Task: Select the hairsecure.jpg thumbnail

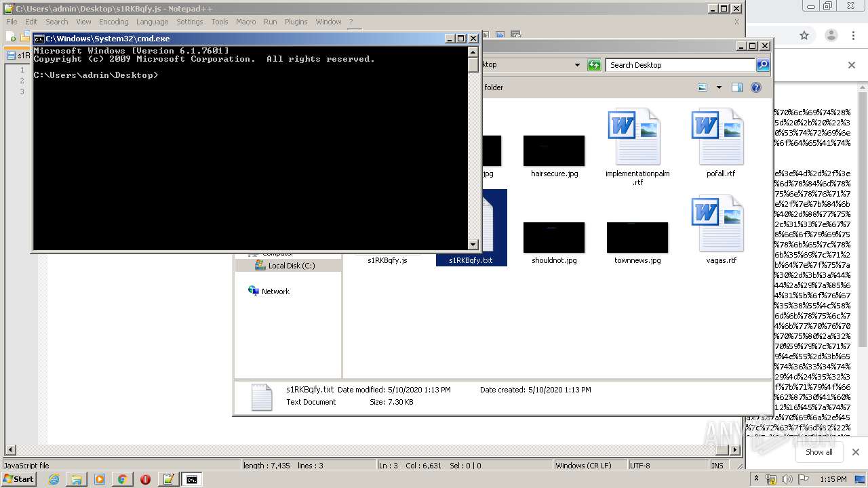Action: point(554,150)
